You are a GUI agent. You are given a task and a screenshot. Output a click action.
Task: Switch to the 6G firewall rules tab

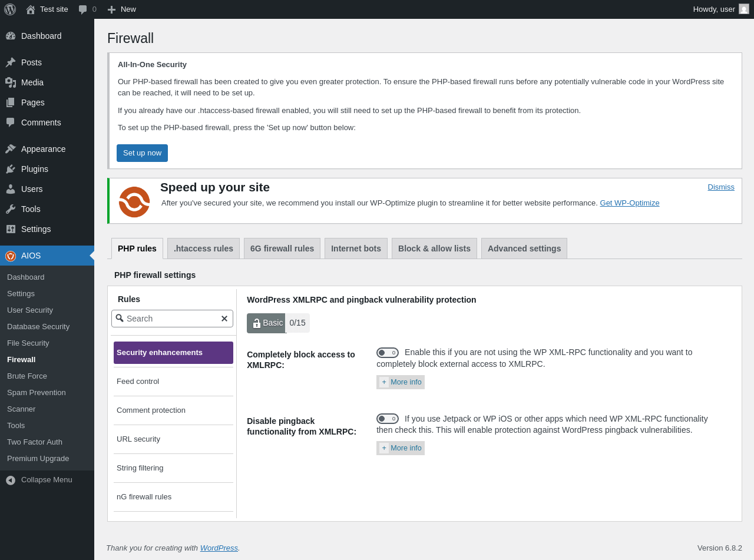282,248
